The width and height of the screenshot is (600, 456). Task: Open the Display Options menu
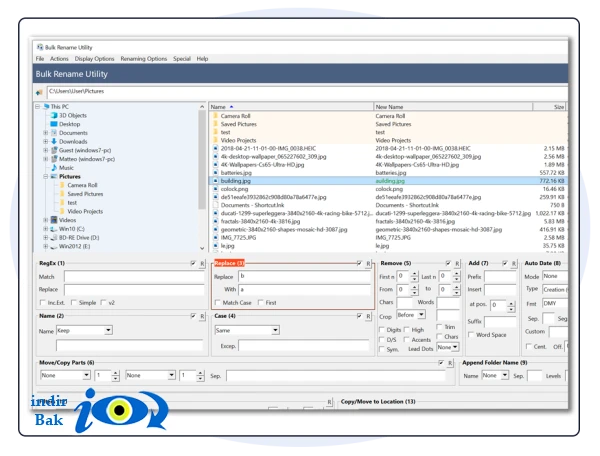pyautogui.click(x=94, y=59)
